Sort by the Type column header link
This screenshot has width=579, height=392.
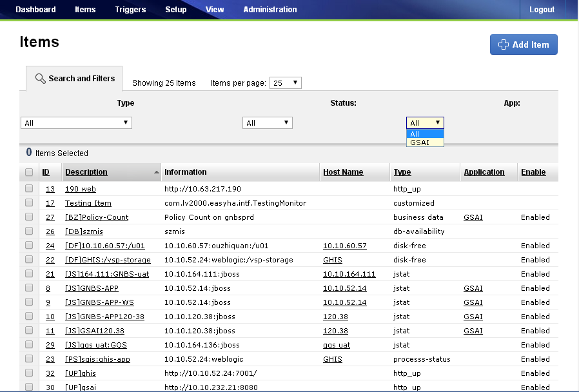click(402, 172)
